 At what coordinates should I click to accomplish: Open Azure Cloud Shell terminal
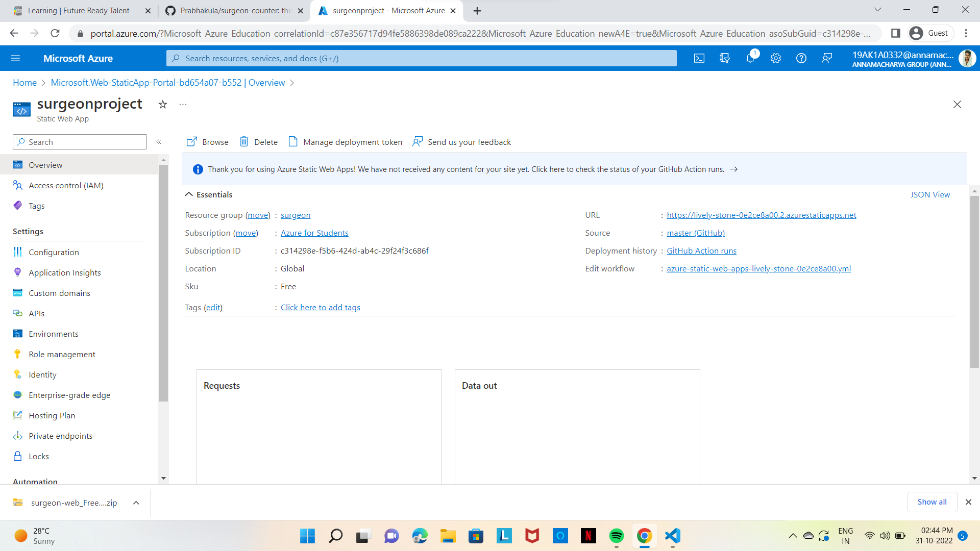coord(699,58)
